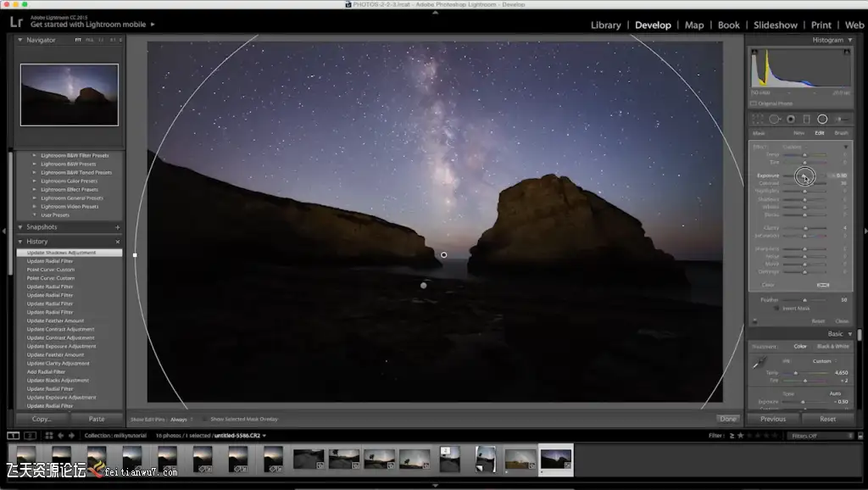This screenshot has width=868, height=490.
Task: Select the Graduated Filter tool
Action: 807,119
